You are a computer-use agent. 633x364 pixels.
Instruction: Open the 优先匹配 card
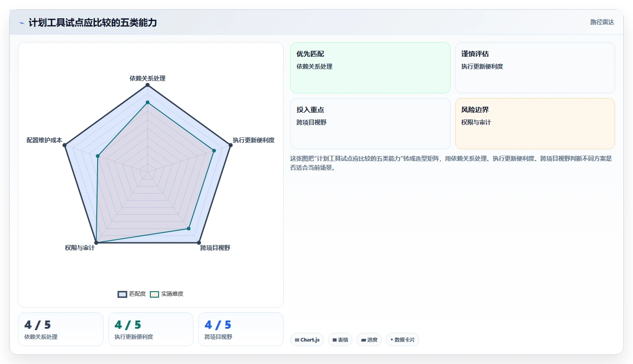pyautogui.click(x=370, y=68)
